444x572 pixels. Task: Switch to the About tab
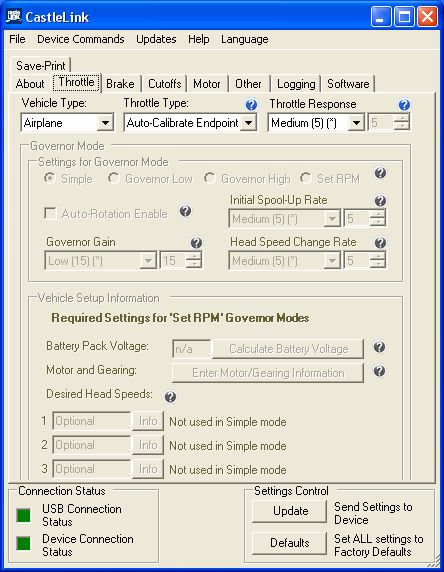point(30,84)
